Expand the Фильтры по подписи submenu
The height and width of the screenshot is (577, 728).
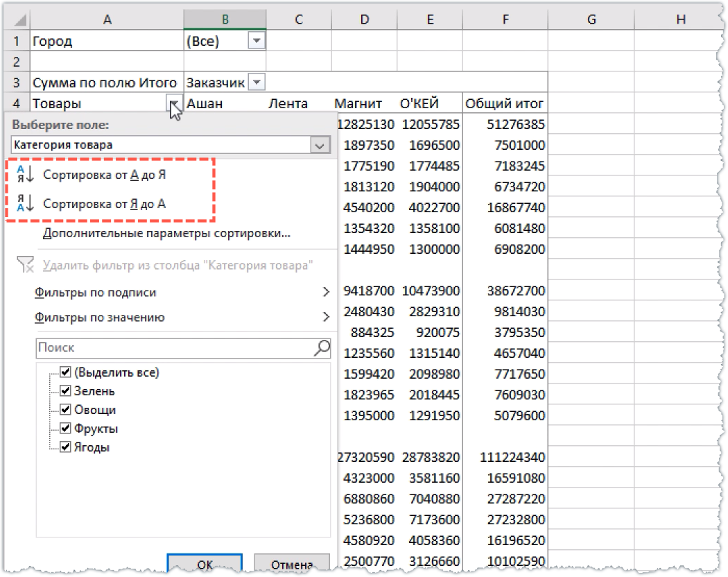326,292
